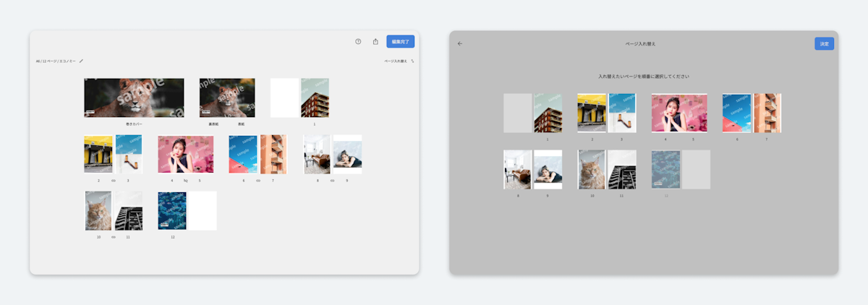Click the spread icon between pages 4 and 5

pos(185,181)
